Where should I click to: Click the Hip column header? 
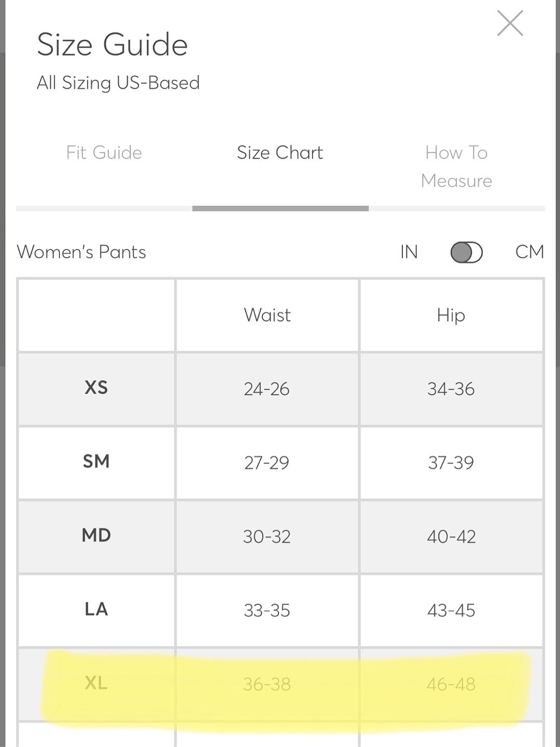(x=451, y=315)
